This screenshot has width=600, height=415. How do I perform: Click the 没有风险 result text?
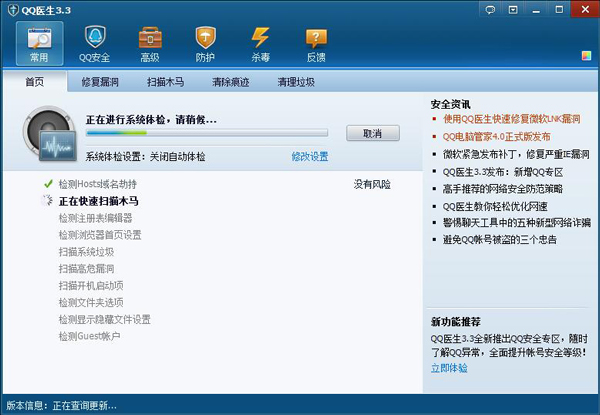372,184
